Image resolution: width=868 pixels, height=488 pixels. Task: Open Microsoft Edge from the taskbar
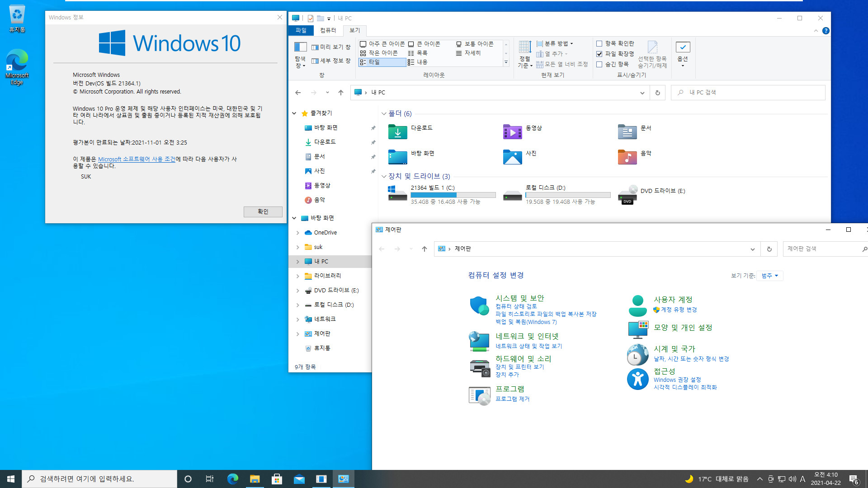pyautogui.click(x=233, y=479)
